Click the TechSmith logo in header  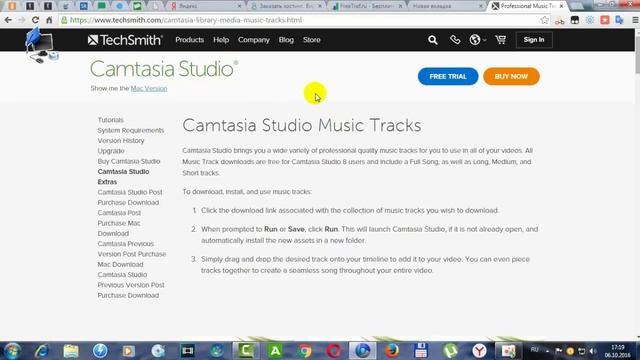pos(125,40)
